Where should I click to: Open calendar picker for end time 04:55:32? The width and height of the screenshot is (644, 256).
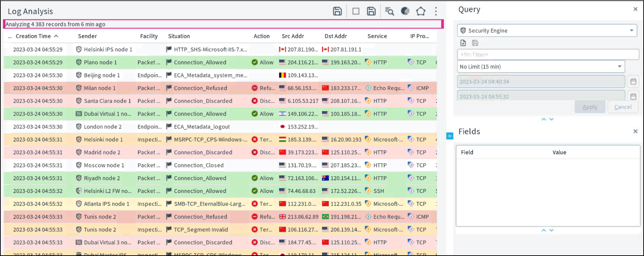pos(633,96)
